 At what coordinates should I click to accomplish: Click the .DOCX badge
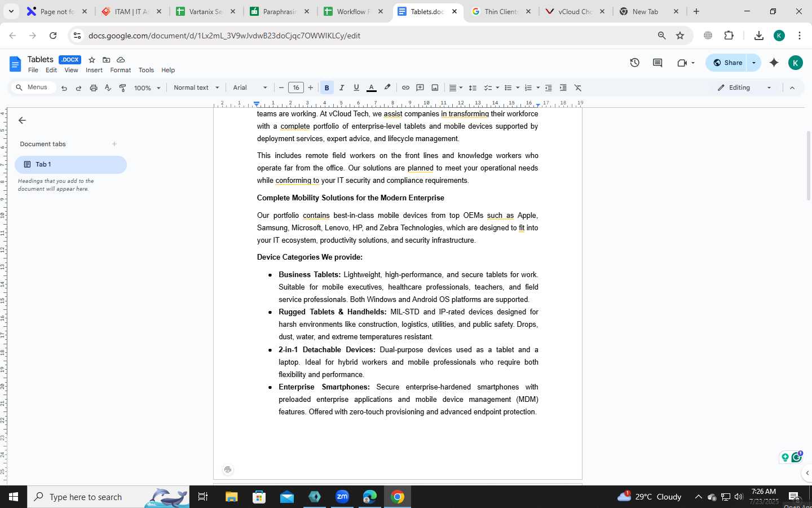pyautogui.click(x=70, y=60)
